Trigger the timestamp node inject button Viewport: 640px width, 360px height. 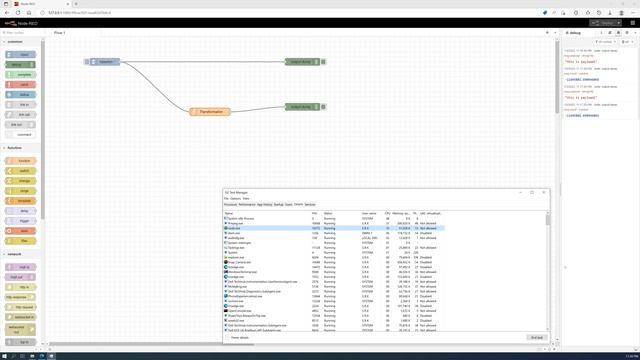[x=87, y=62]
